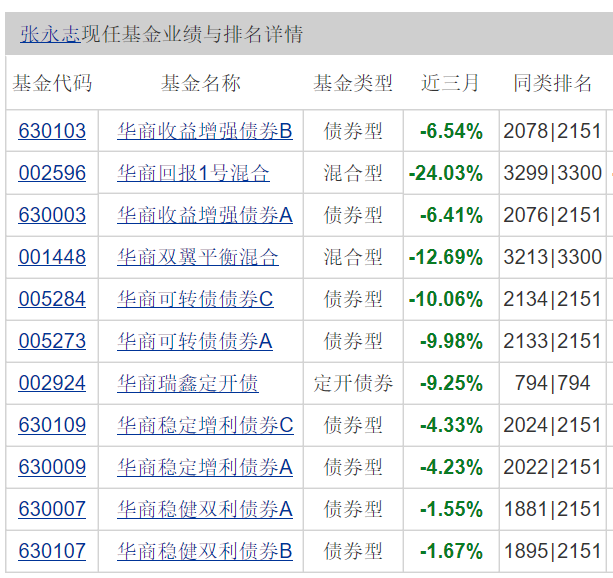The width and height of the screenshot is (613, 578).
Task: Open 华商收益增强债券A fund page
Action: 205,215
